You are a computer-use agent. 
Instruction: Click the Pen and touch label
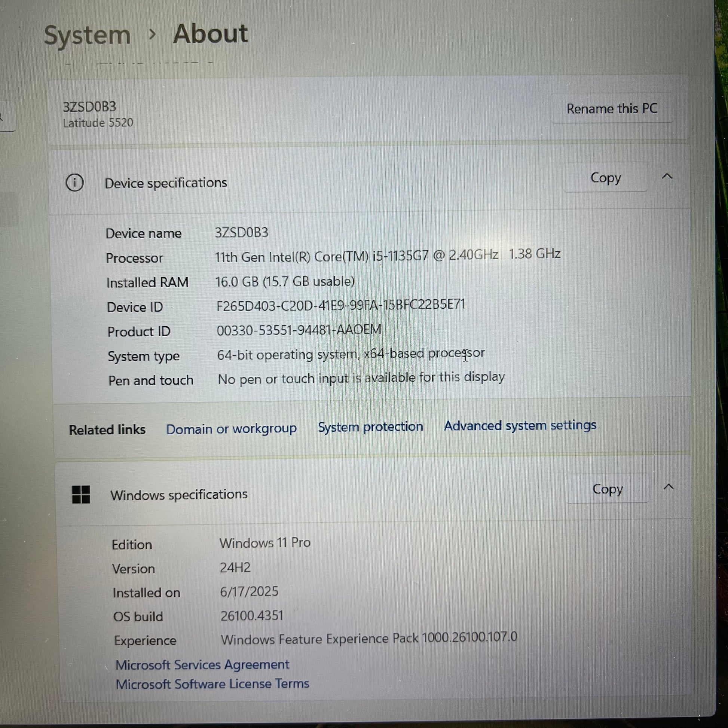(151, 380)
